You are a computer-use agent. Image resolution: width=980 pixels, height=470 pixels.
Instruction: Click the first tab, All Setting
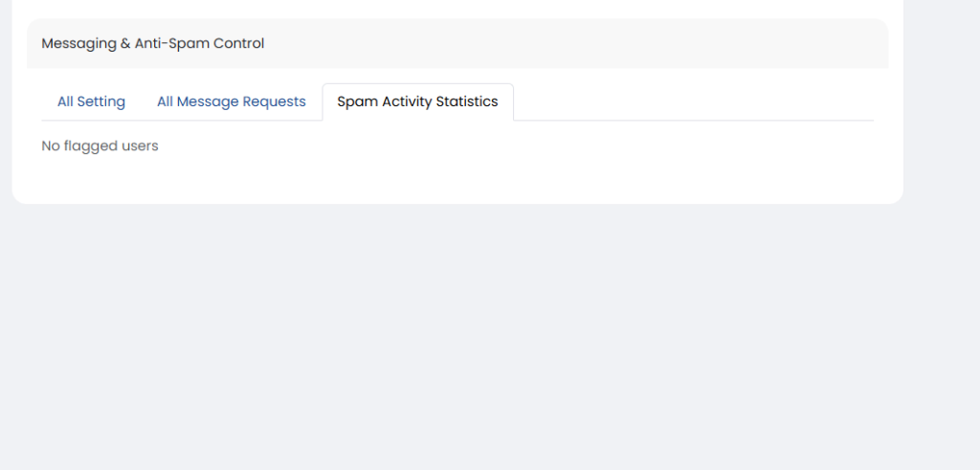(91, 101)
